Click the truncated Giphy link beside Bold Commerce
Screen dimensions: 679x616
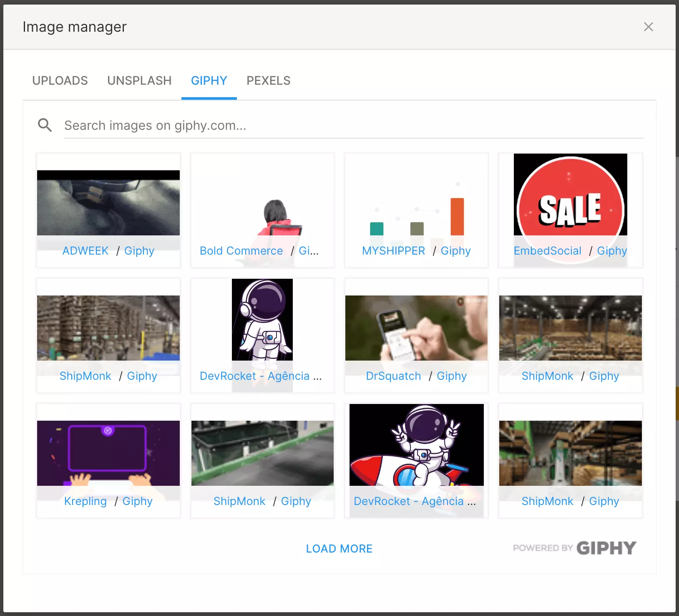tap(309, 251)
